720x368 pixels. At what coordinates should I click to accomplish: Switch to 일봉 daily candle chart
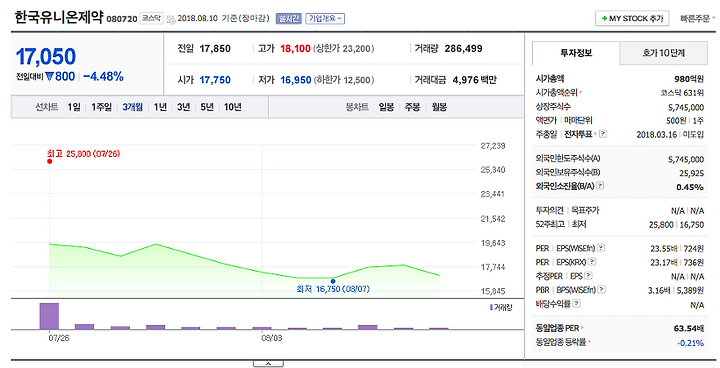click(387, 107)
